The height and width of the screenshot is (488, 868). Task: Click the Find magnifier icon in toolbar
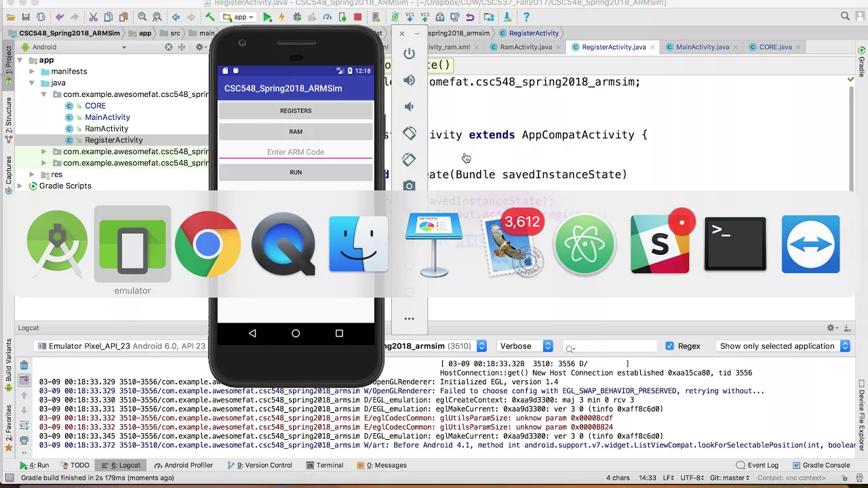point(142,17)
